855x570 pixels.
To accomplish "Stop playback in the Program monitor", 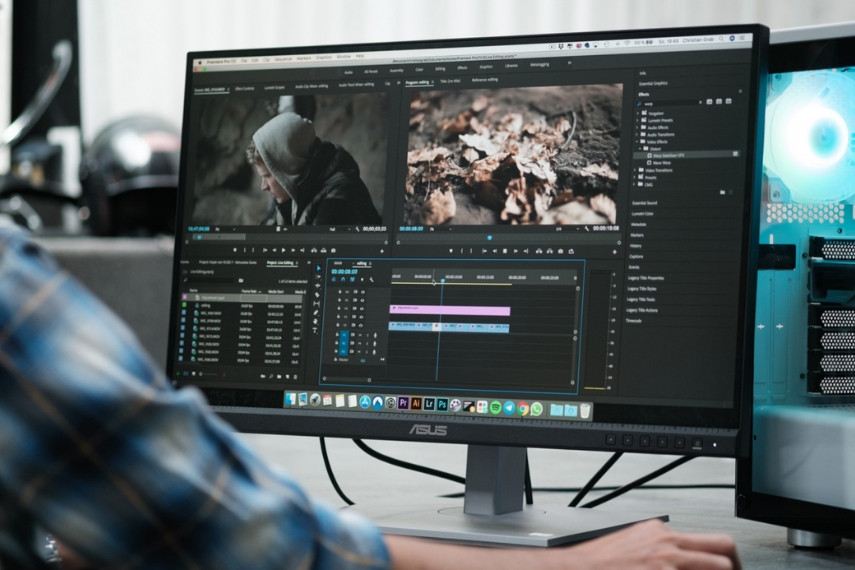I will pyautogui.click(x=504, y=251).
